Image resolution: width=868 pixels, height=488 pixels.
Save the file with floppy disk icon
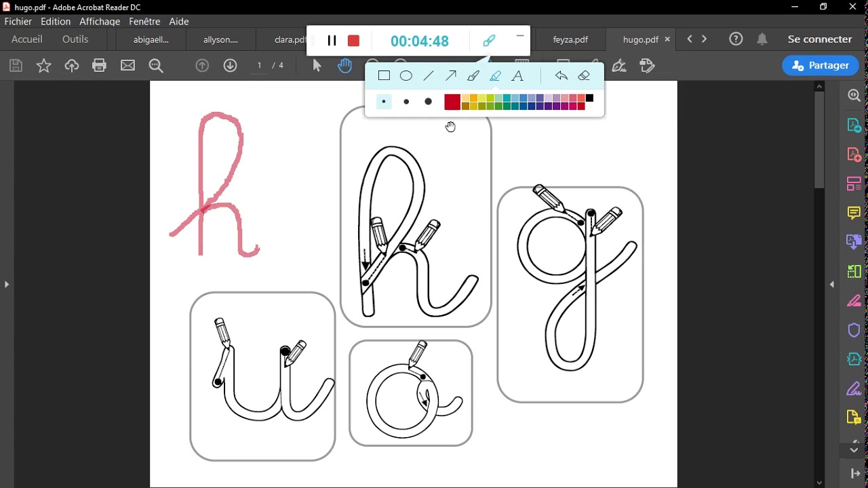point(16,66)
